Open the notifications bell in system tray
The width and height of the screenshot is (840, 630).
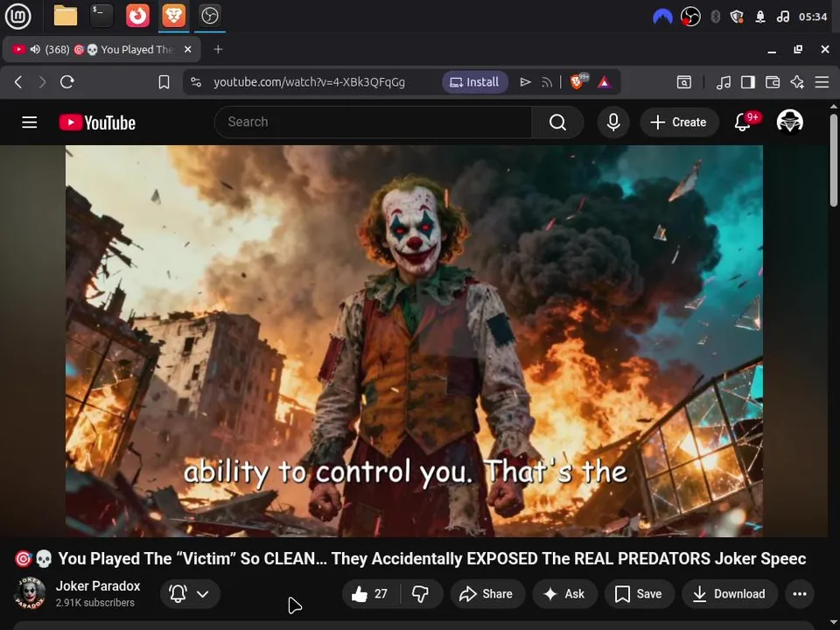pos(760,17)
